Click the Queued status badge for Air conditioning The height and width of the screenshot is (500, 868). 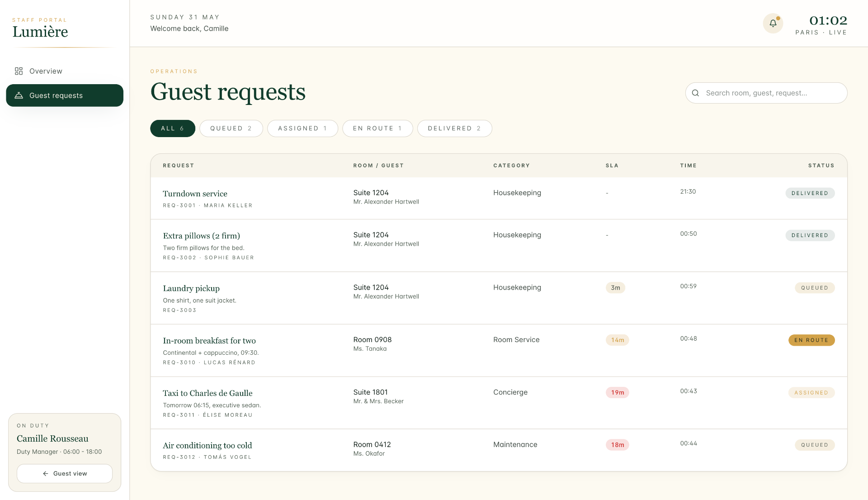pos(815,445)
